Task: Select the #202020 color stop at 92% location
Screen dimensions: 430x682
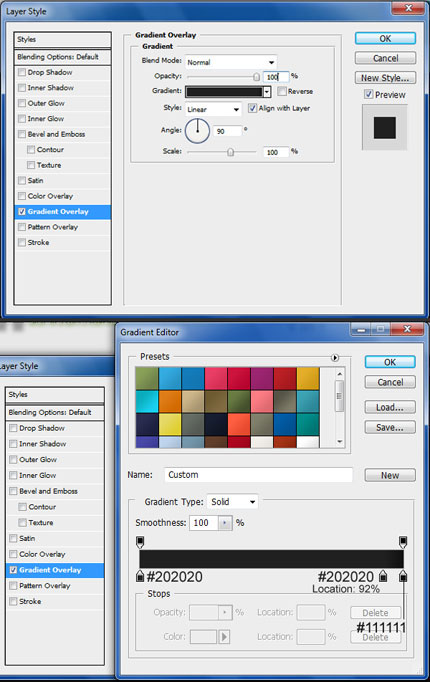Action: pyautogui.click(x=383, y=576)
